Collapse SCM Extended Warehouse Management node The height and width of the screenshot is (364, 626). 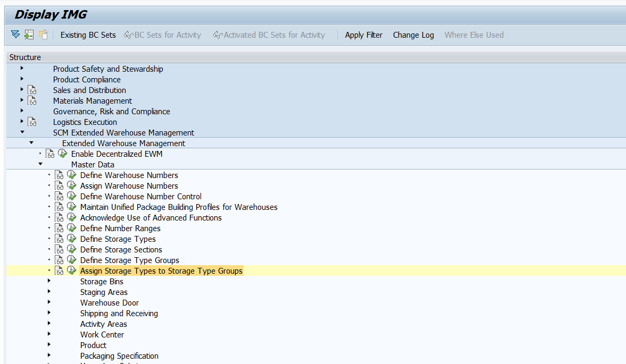tap(22, 132)
